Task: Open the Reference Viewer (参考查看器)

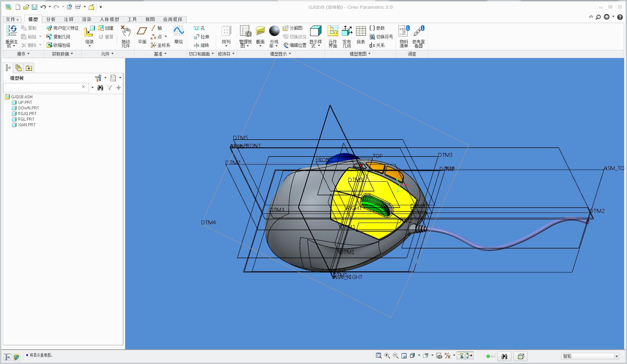Action: click(x=418, y=36)
